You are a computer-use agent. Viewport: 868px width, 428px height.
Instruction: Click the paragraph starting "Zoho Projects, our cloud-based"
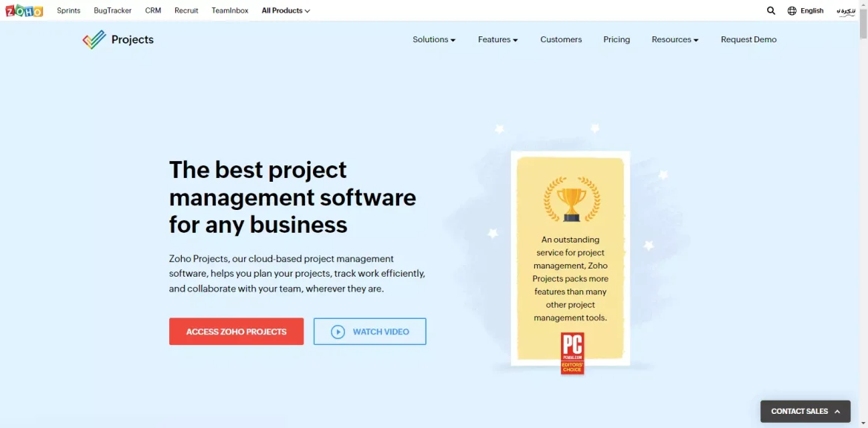coord(297,274)
